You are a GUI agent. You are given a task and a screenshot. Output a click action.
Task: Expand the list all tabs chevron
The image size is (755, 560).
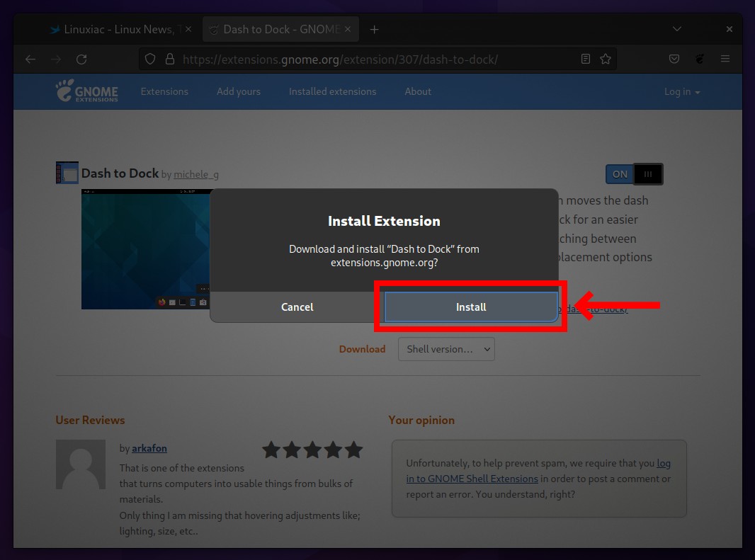coord(677,29)
